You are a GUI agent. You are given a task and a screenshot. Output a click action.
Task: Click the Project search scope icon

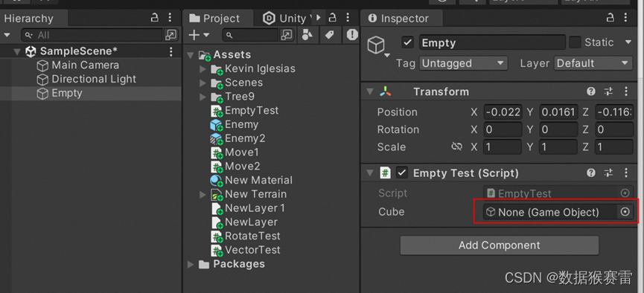click(x=287, y=35)
